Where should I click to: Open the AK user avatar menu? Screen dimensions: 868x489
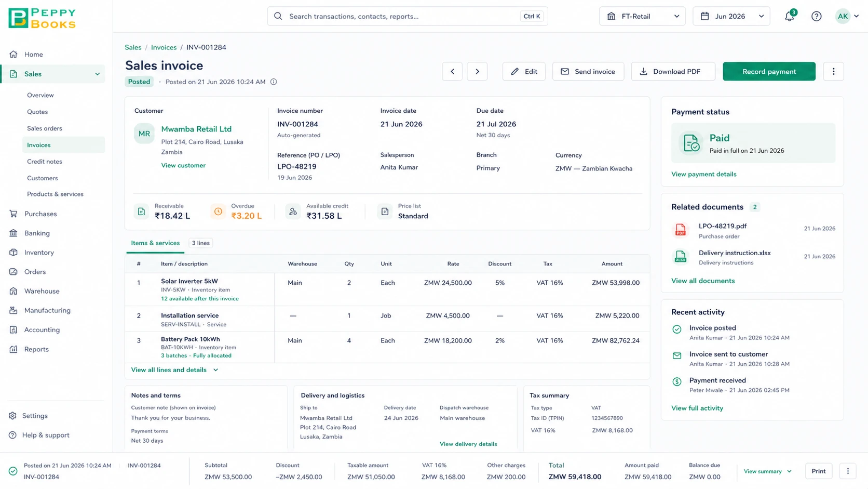tap(847, 16)
